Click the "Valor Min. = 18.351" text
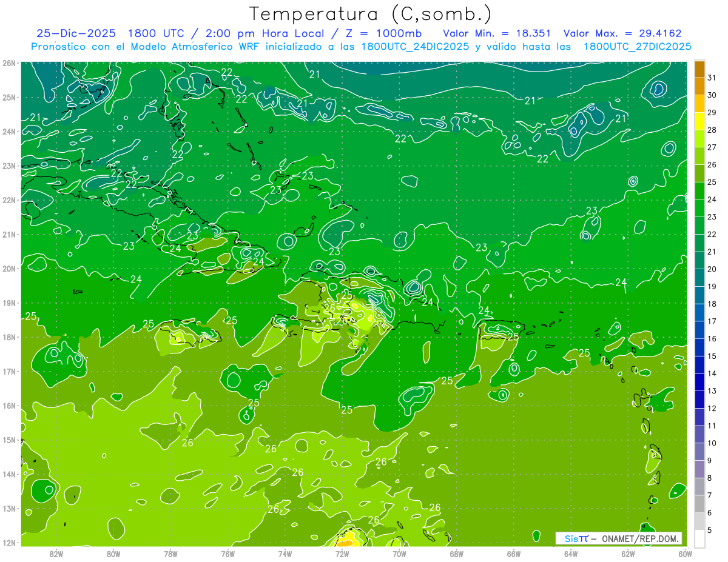Image resolution: width=728 pixels, height=562 pixels. [497, 33]
